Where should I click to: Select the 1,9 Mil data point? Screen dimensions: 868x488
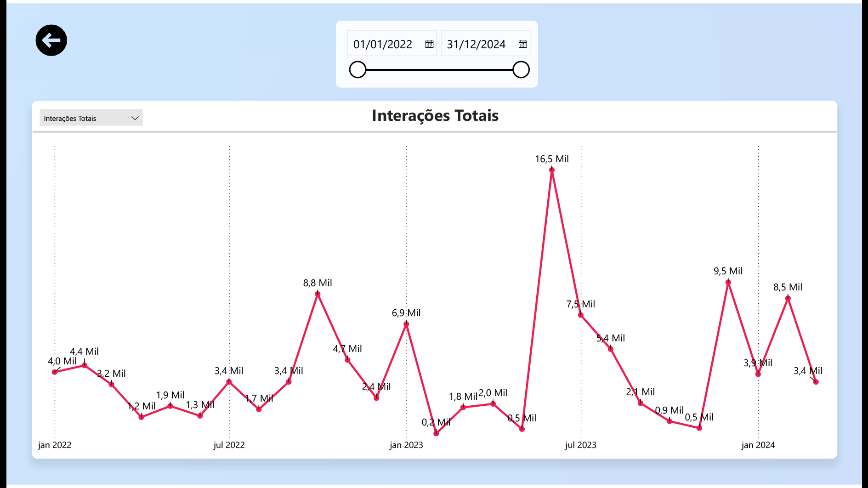[x=170, y=406]
